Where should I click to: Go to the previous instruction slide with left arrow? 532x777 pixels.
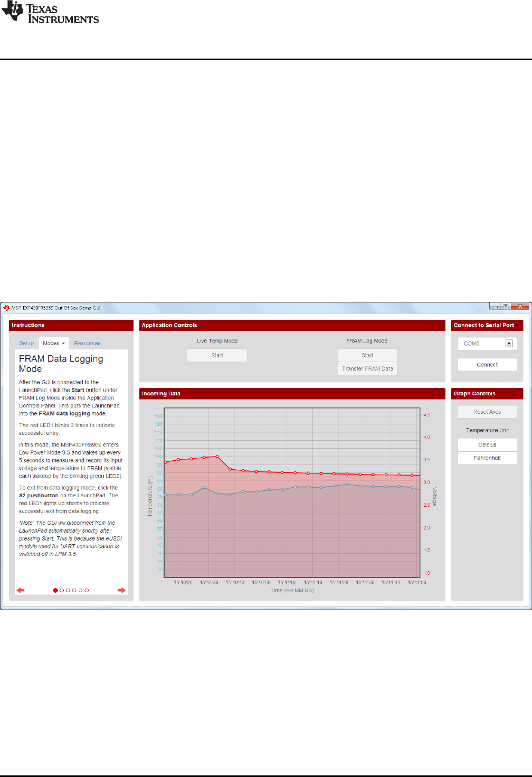pos(21,590)
